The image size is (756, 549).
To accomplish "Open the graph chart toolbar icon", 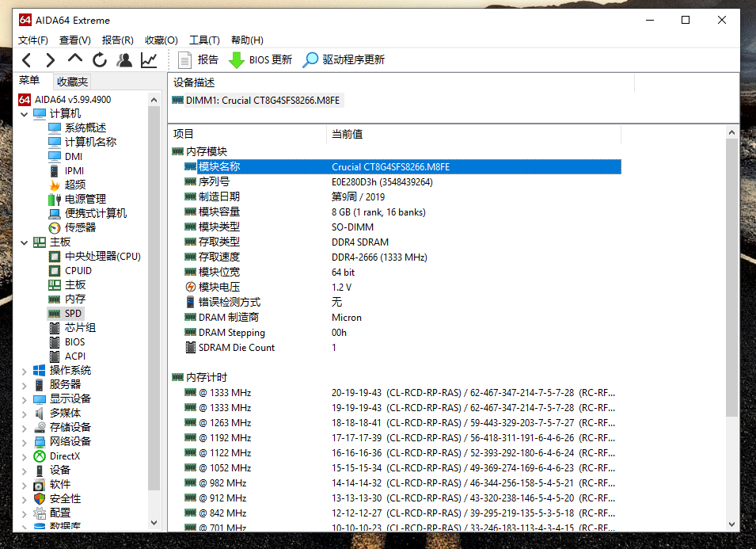I will [149, 60].
